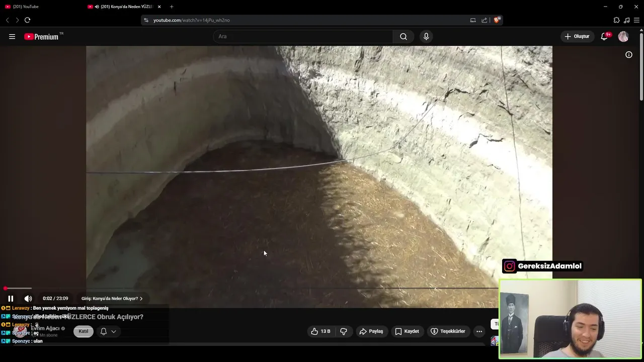Image resolution: width=644 pixels, height=362 pixels.
Task: Click the youtube.com address bar URL
Action: [192, 20]
